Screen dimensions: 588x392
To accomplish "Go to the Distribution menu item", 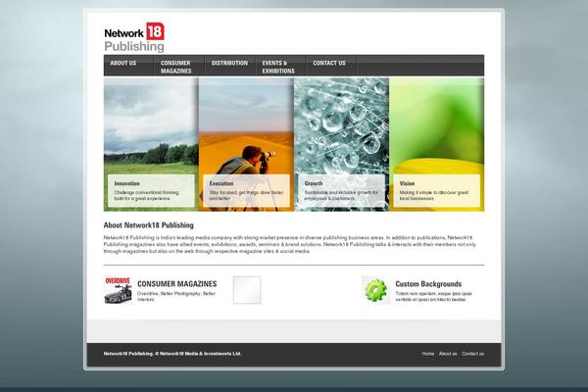I will (x=229, y=63).
